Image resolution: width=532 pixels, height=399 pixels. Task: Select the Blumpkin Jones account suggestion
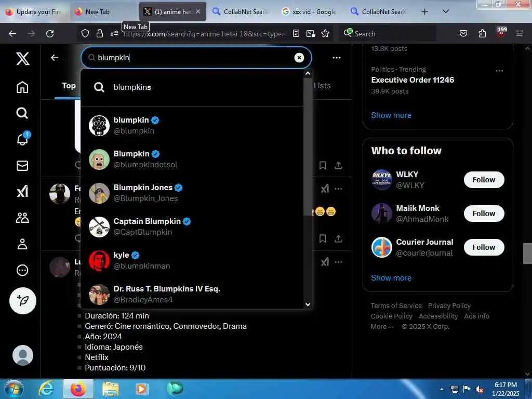click(192, 193)
